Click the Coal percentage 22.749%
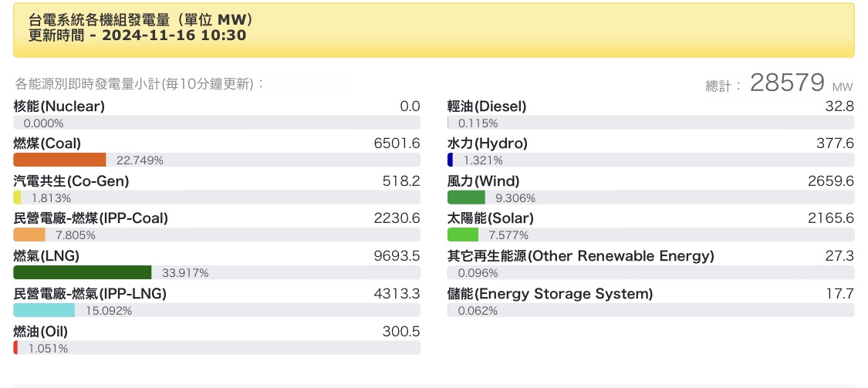Screen dimensions: 868x388 [x=140, y=160]
